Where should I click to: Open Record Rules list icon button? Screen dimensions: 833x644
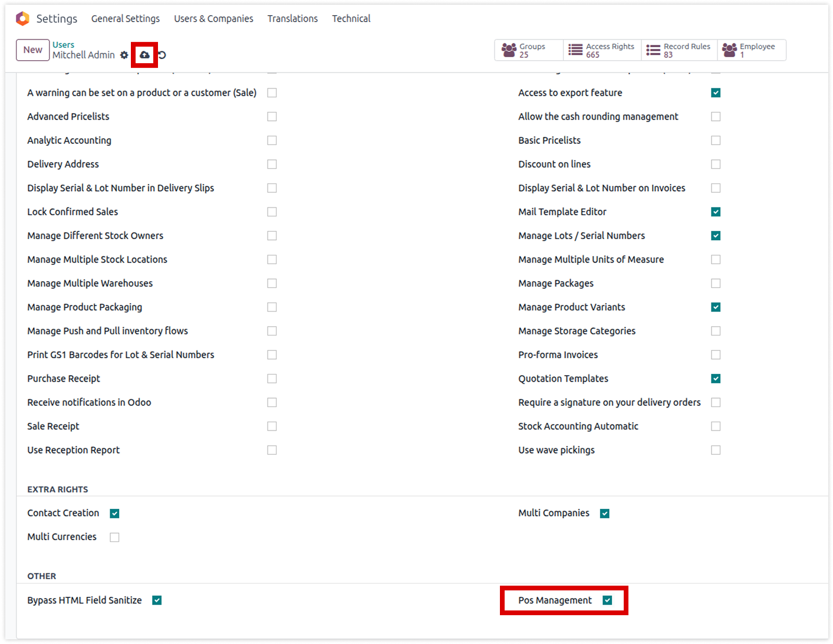(x=679, y=50)
